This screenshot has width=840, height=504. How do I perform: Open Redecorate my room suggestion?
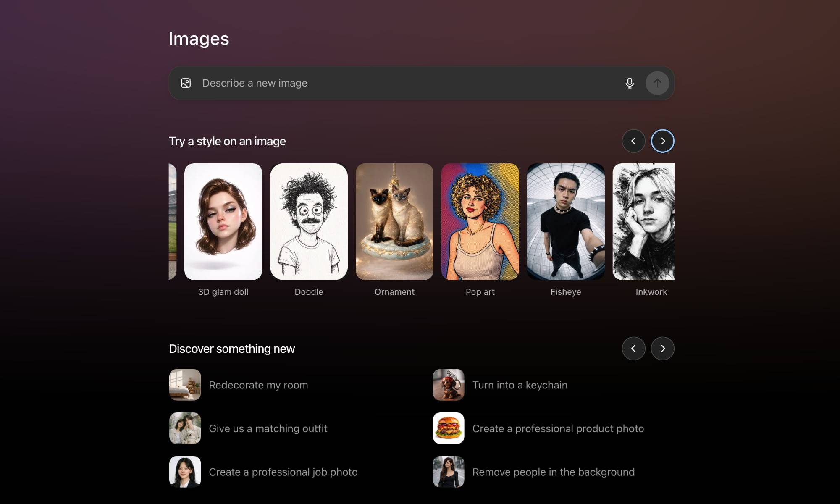pyautogui.click(x=258, y=385)
